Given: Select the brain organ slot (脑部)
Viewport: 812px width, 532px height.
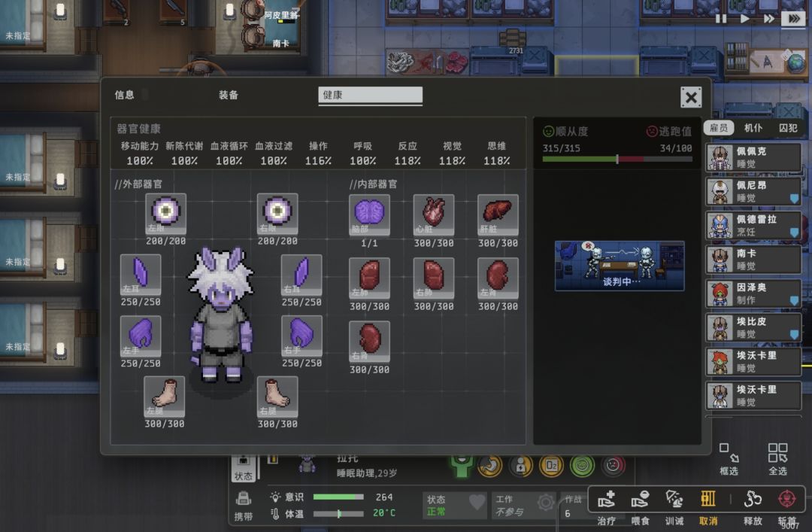Looking at the screenshot, I should [369, 215].
